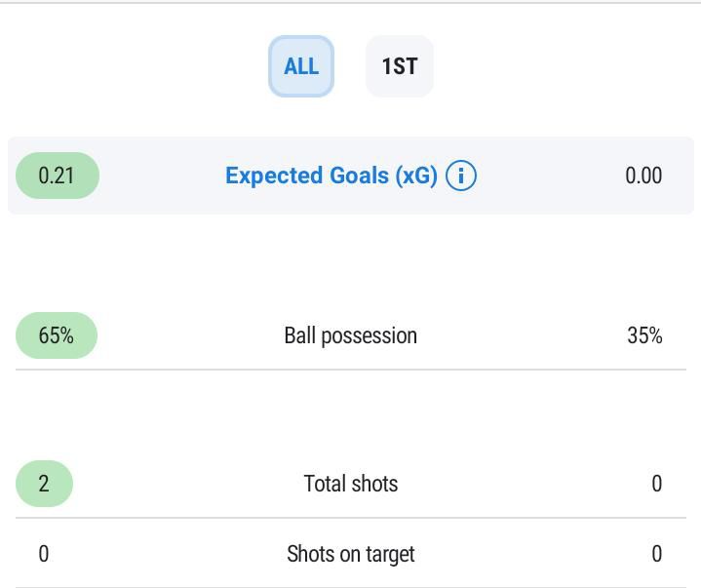Click home Shots on target value 0
This screenshot has height=588, width=701.
pyautogui.click(x=44, y=554)
